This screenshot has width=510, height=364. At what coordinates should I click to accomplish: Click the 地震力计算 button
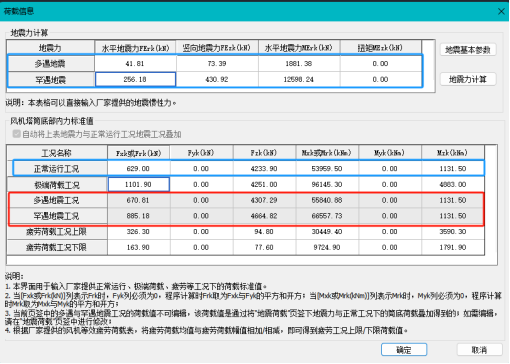pos(468,79)
